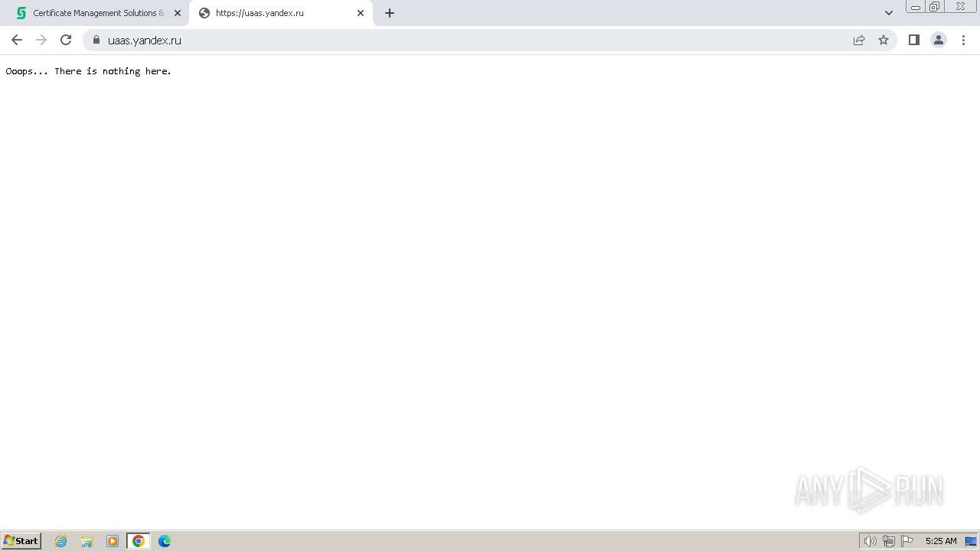Launch Internet Explorer from the taskbar

61,541
